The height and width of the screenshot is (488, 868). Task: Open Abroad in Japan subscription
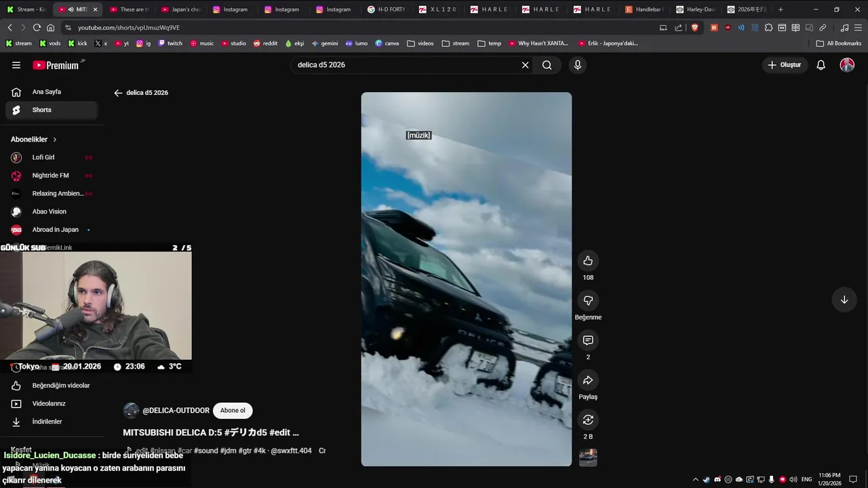click(51, 230)
